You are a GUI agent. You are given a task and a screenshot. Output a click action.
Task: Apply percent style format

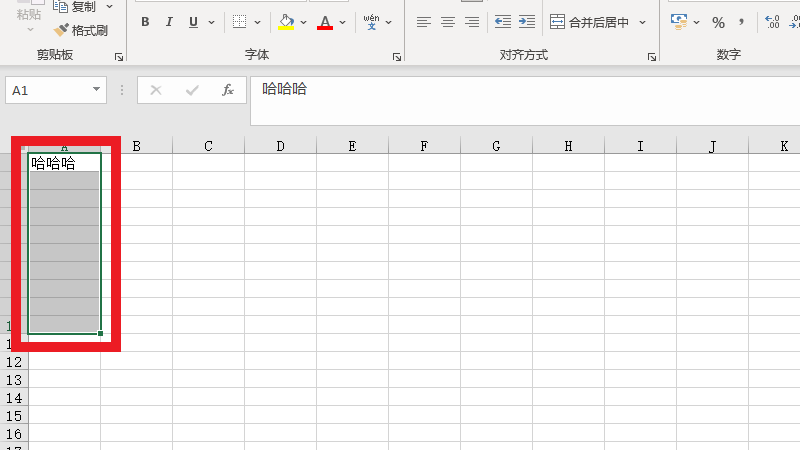click(x=718, y=22)
